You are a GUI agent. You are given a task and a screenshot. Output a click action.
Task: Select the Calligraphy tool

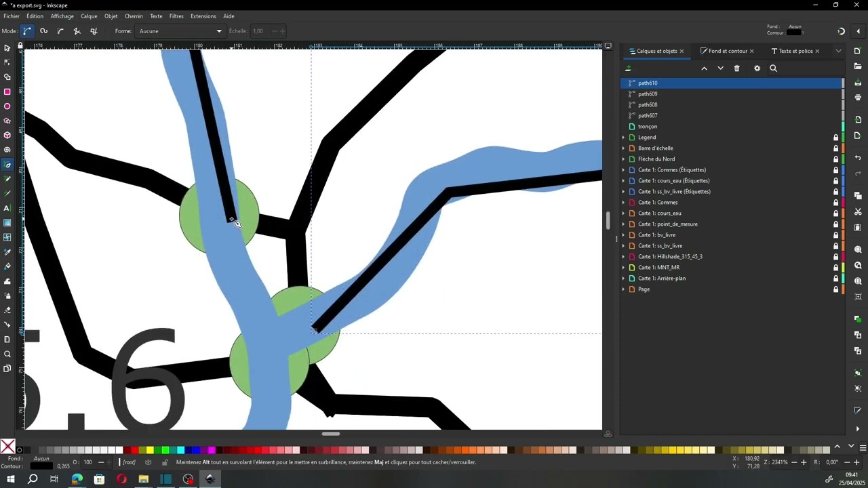(7, 194)
